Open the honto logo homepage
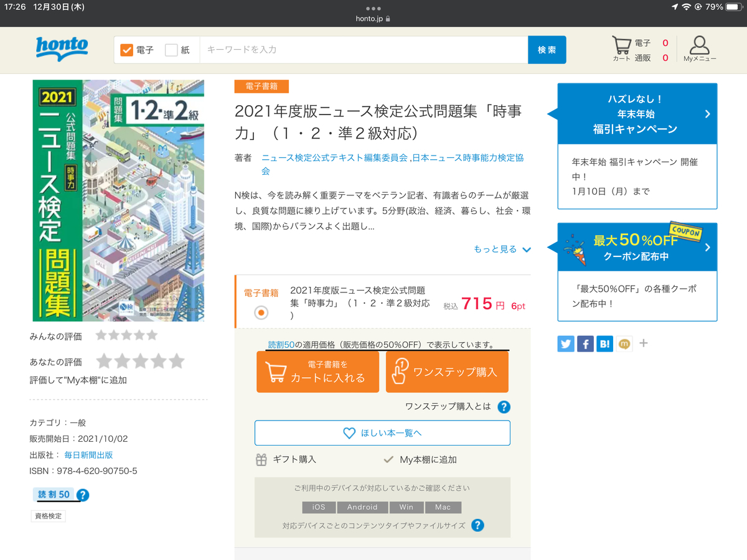The height and width of the screenshot is (560, 747). pyautogui.click(x=62, y=49)
